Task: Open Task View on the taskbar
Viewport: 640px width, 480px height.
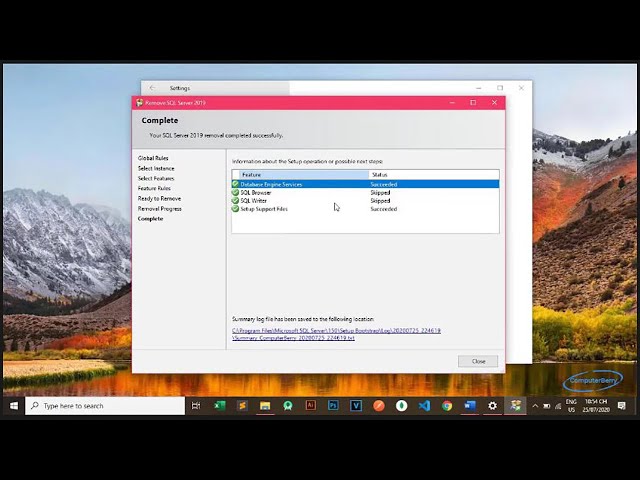Action: (x=196, y=406)
